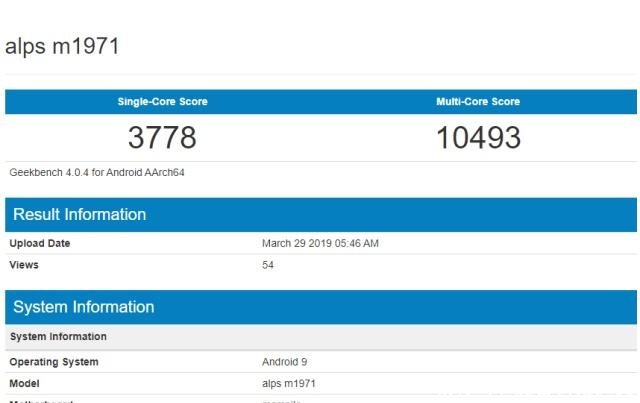Screen dimensions: 640x403
Task: Click the blue System Information section header
Action: pyautogui.click(x=83, y=307)
